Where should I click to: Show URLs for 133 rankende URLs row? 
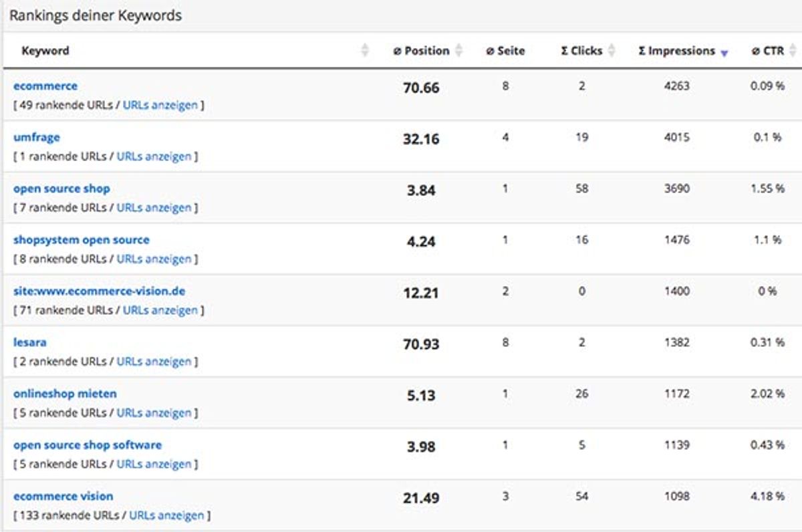[166, 515]
